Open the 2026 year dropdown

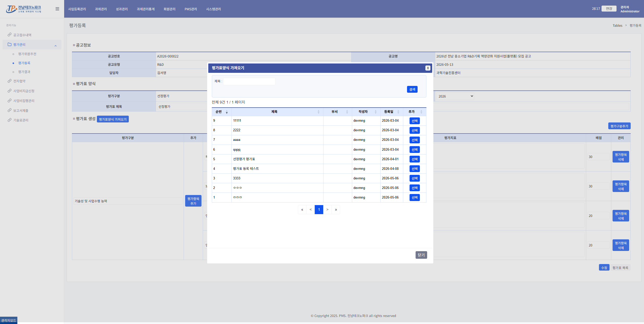point(455,96)
